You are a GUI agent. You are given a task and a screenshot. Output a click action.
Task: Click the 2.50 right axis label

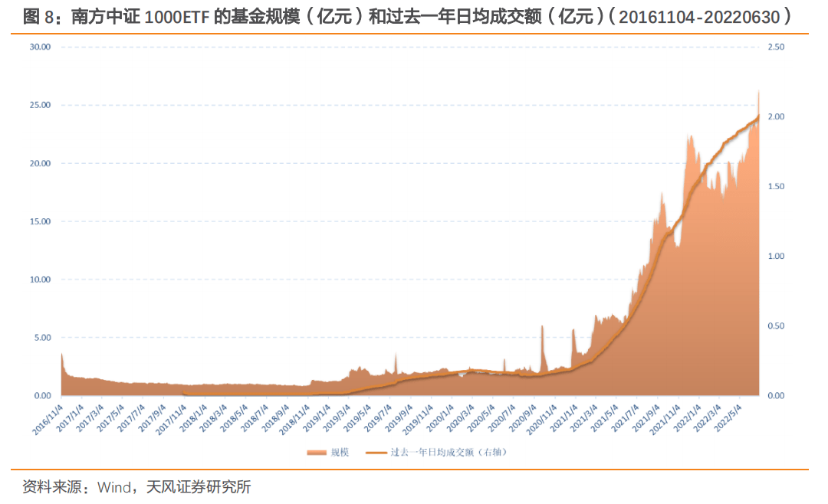(776, 47)
